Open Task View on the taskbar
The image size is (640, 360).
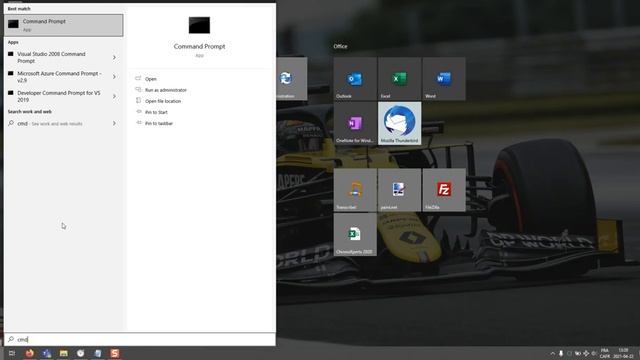12,353
